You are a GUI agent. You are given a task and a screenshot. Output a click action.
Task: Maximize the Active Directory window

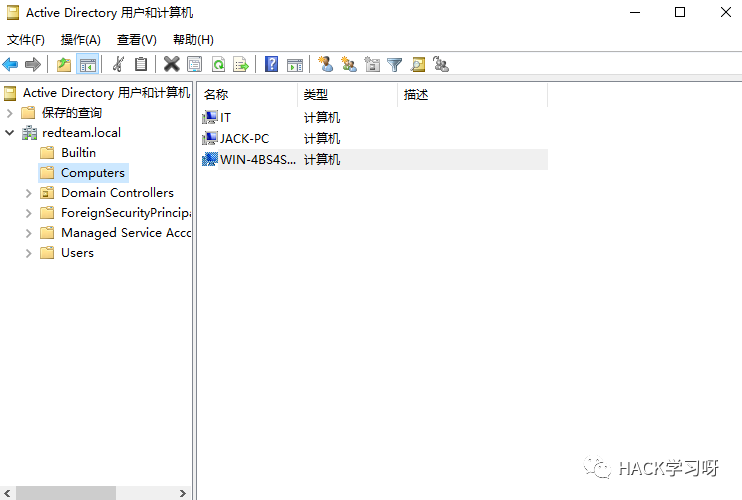click(x=680, y=12)
